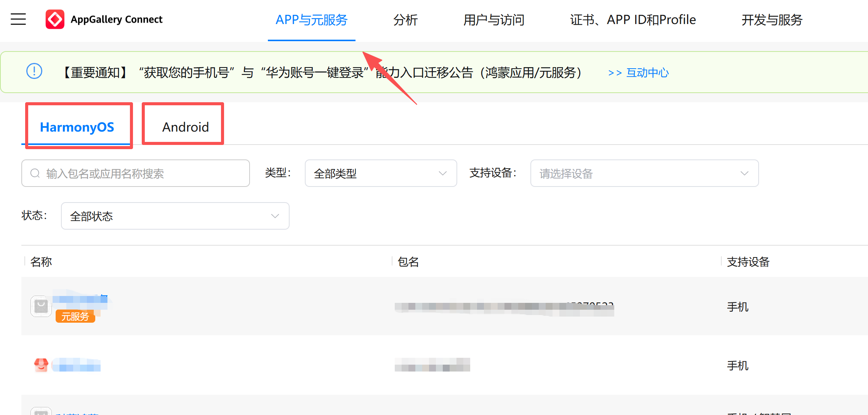The width and height of the screenshot is (868, 415).
Task: Click the AppGallery Connect title text
Action: pos(117,19)
